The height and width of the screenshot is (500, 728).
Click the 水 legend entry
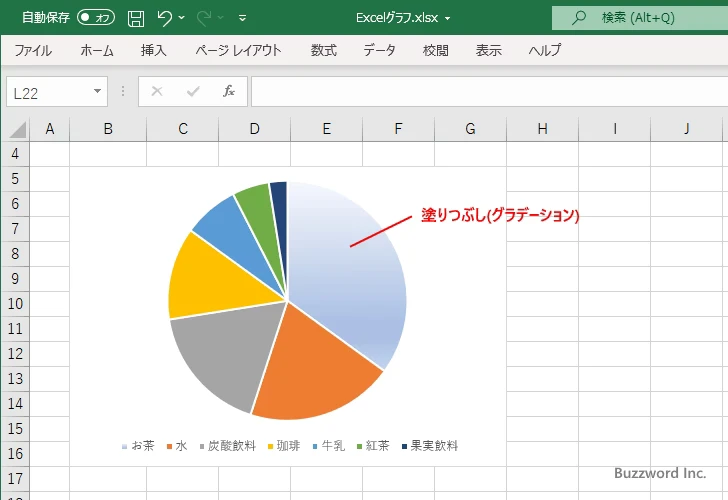pyautogui.click(x=177, y=446)
